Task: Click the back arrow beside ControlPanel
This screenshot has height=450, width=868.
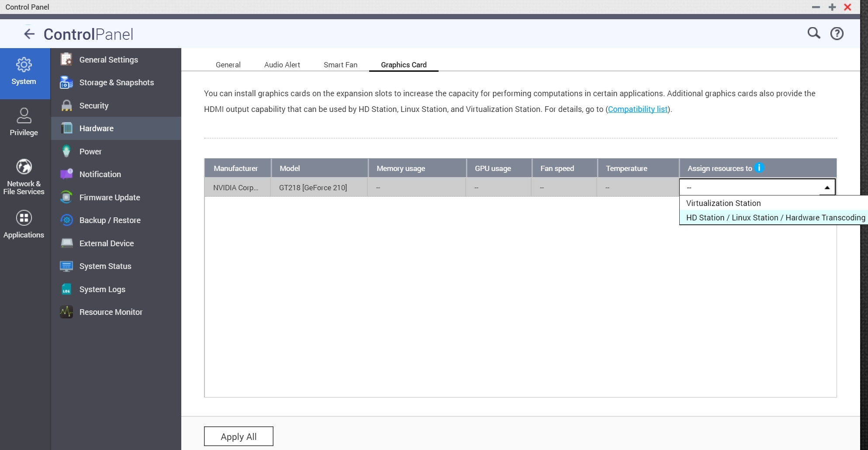Action: pos(29,34)
